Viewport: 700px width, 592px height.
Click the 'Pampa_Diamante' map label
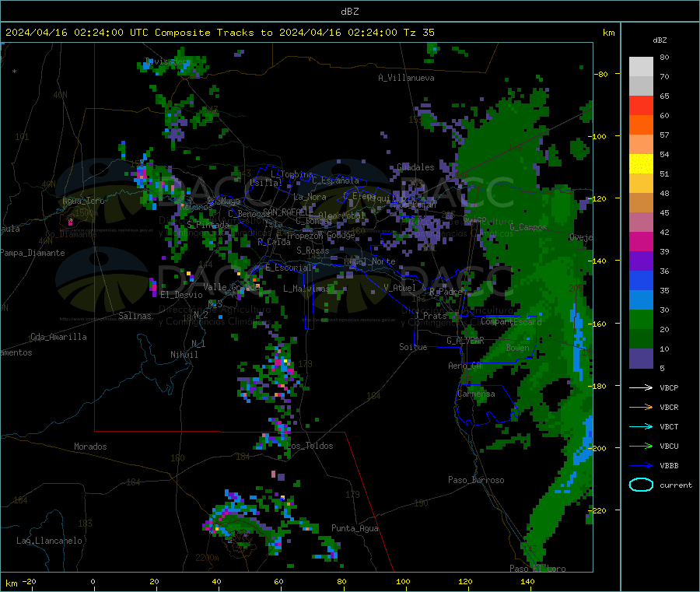[x=33, y=253]
